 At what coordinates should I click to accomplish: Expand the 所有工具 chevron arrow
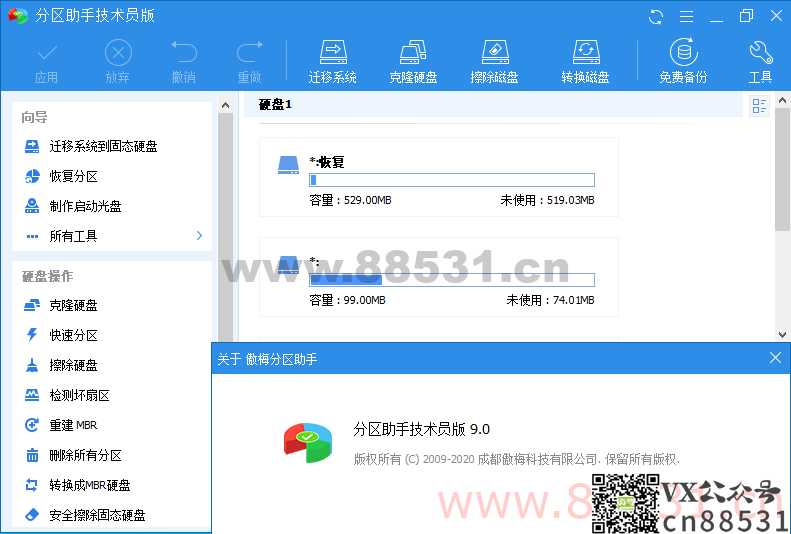[x=199, y=236]
